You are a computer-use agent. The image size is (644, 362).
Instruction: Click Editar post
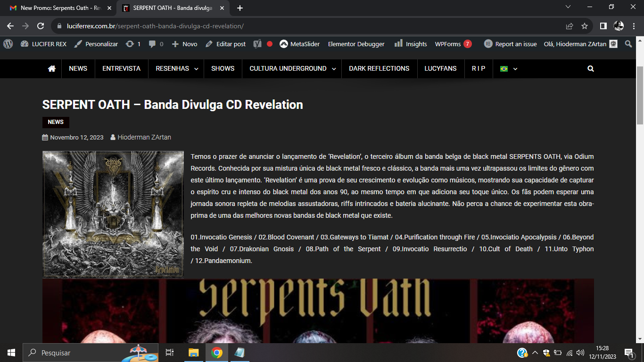tap(225, 44)
